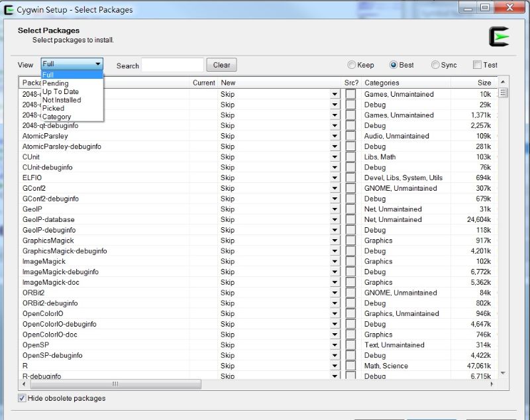Sort by the Current column header
The image size is (530, 420).
203,83
